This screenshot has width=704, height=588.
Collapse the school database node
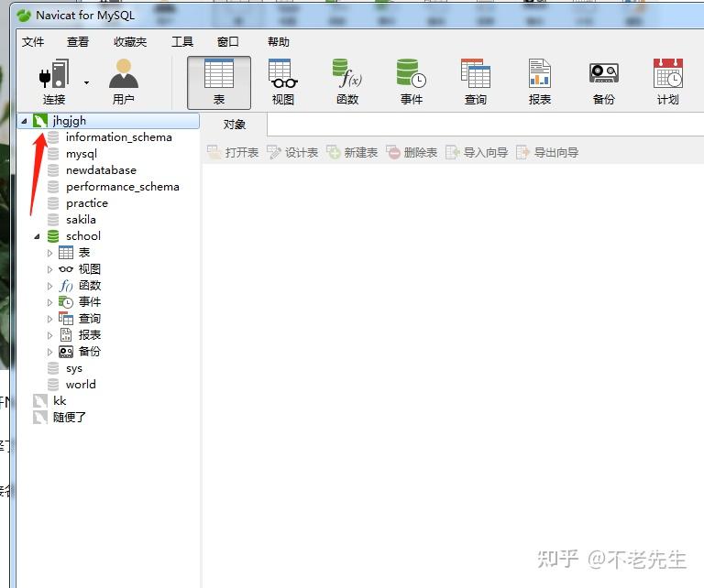[x=38, y=236]
